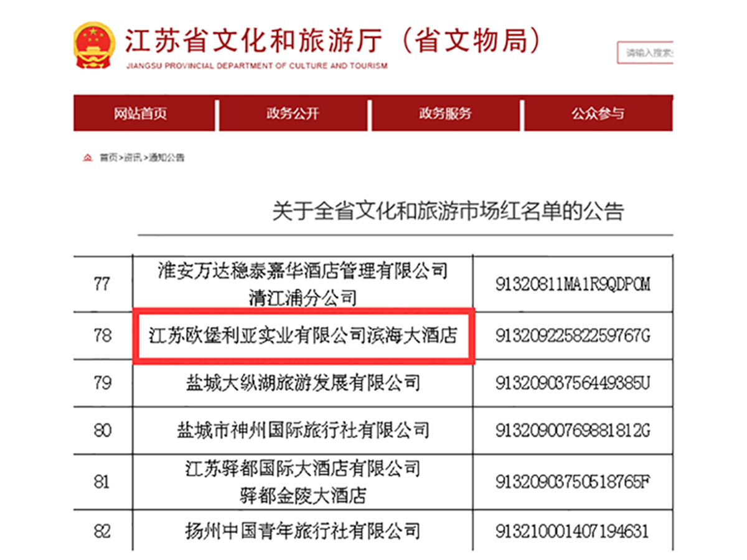This screenshot has height=560, width=747.
Task: Click 江苏欧堡利亚实业有限公司滨海大酒店 cell
Action: [303, 336]
